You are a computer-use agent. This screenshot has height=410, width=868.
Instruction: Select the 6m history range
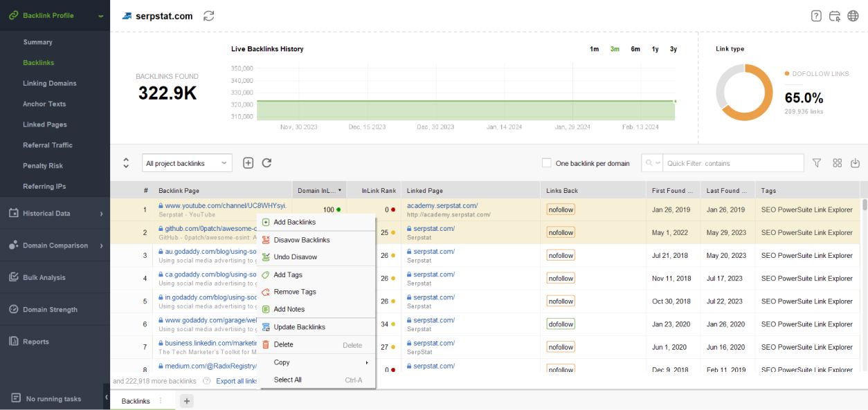[x=635, y=49]
